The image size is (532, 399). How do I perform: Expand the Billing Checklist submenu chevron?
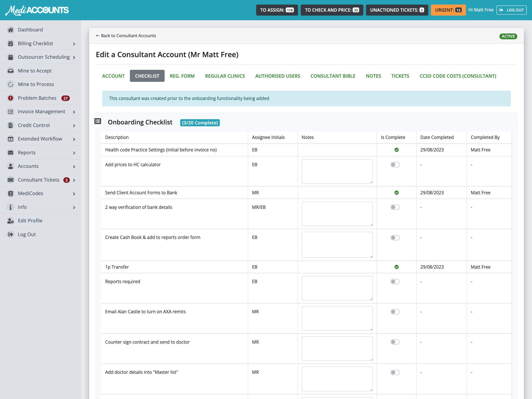[74, 44]
